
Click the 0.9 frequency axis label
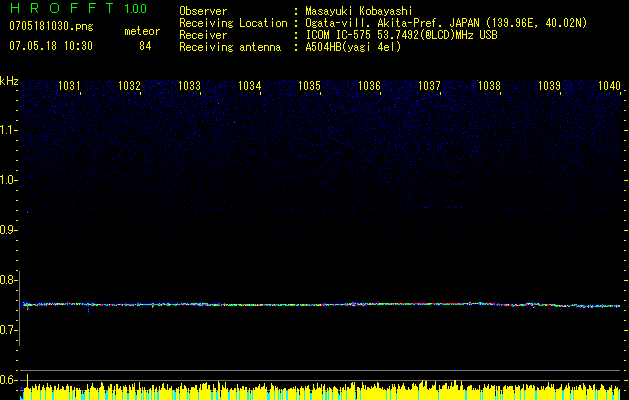coord(9,230)
